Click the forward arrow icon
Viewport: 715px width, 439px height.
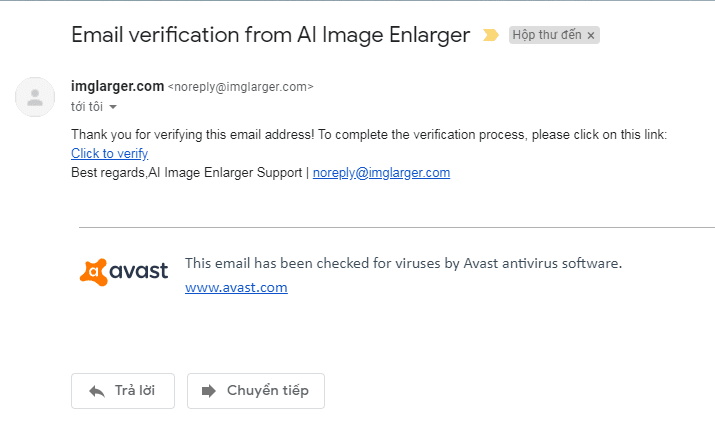(208, 391)
